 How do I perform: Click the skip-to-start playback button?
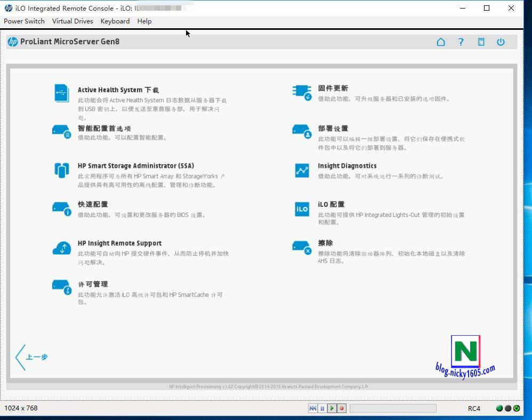[x=313, y=408]
